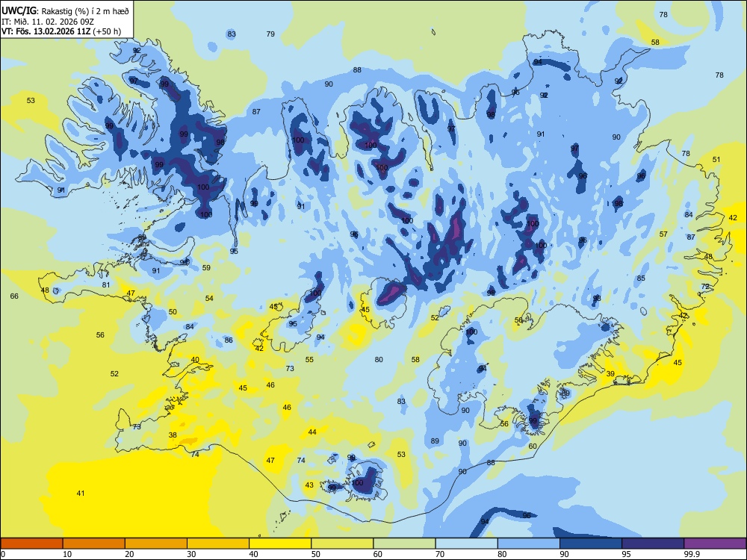Image resolution: width=747 pixels, height=560 pixels.
Task: Click the '10' legend scale label
Action: pyautogui.click(x=67, y=554)
